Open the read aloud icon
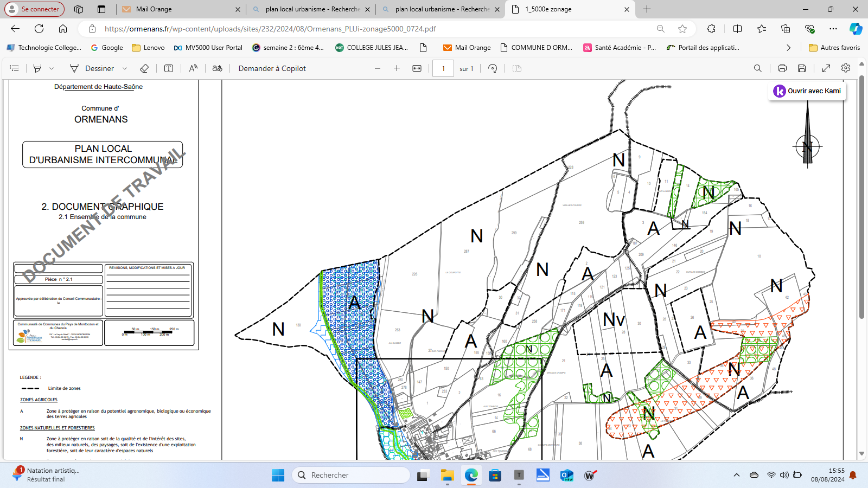Image resolution: width=868 pixels, height=488 pixels. (x=193, y=68)
